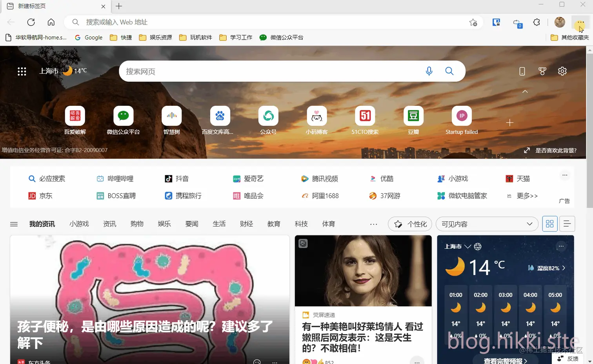
Task: Start a voice search with the microphone icon
Action: (x=429, y=71)
